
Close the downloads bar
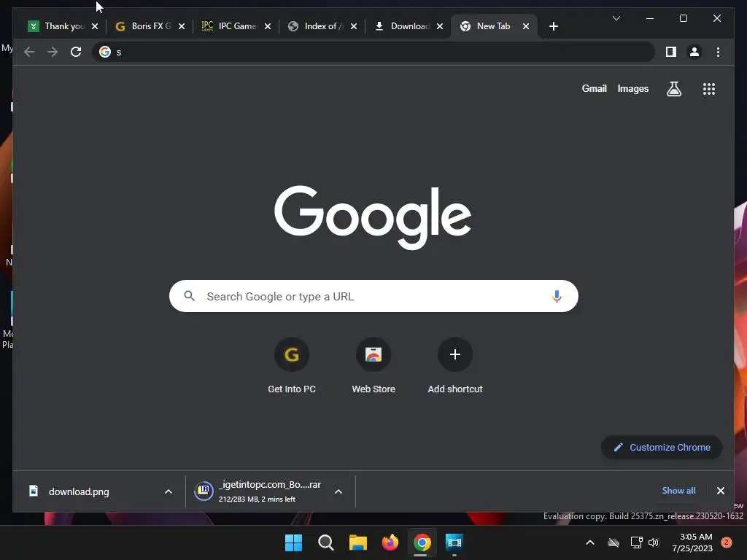(720, 491)
